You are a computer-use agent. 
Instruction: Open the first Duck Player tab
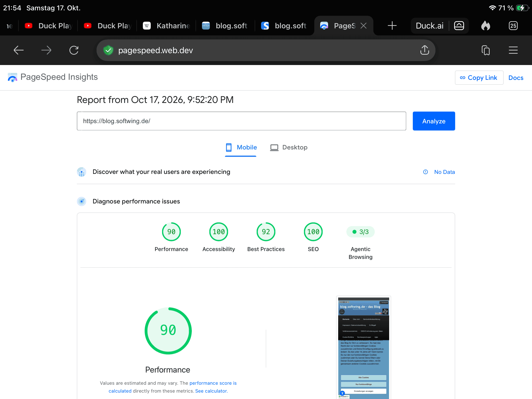[49, 26]
